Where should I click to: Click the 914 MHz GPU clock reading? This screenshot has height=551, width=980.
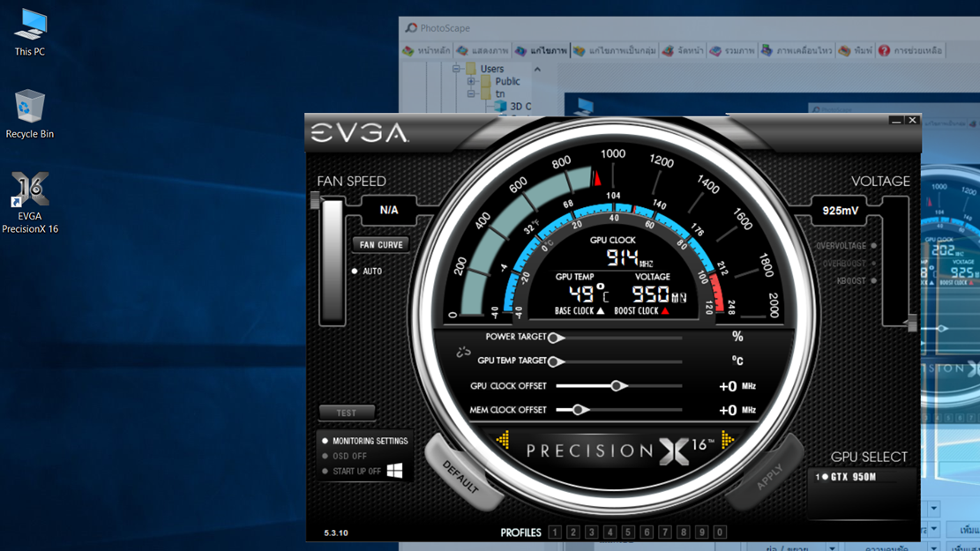pyautogui.click(x=629, y=257)
